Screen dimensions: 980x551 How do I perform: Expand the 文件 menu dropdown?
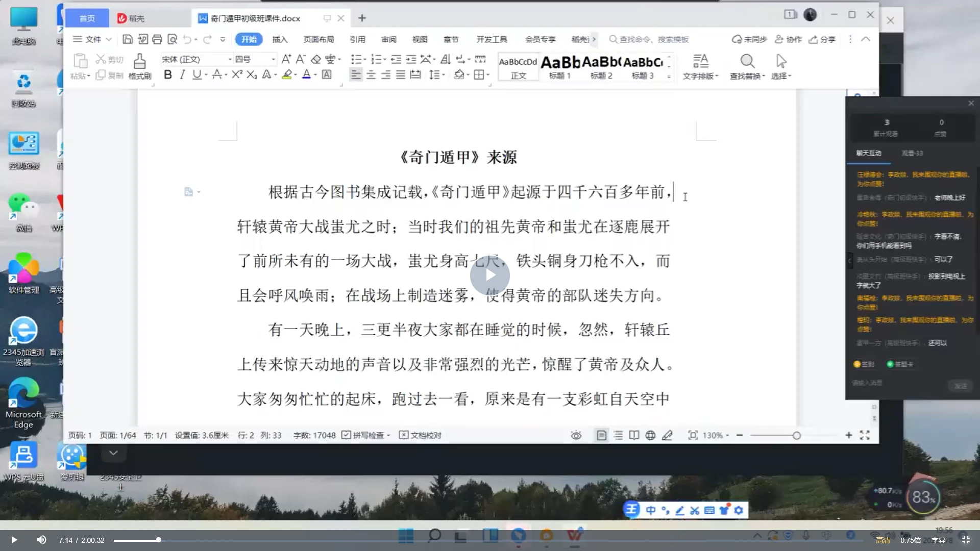[92, 39]
